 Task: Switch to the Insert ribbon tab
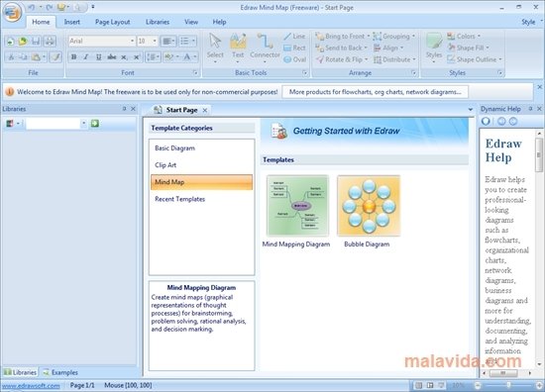pos(72,22)
